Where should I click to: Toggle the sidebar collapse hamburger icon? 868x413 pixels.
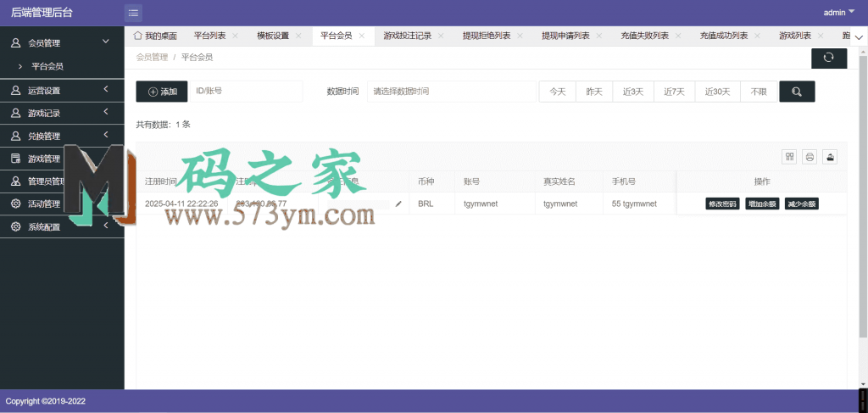point(134,12)
